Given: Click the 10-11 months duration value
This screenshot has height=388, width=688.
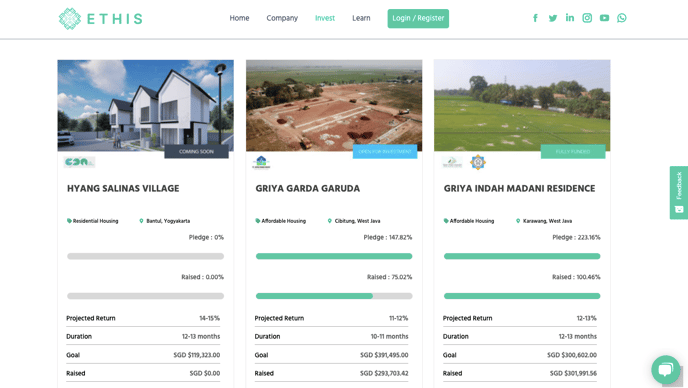Looking at the screenshot, I should click(390, 337).
